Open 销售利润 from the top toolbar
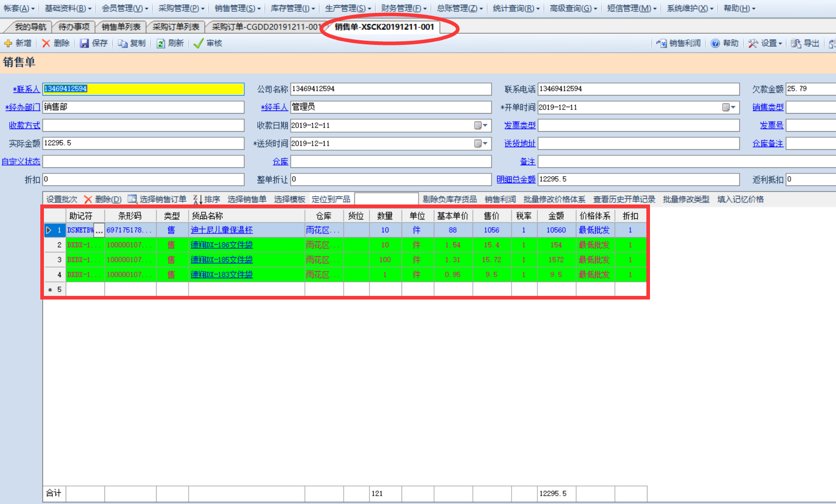The width and height of the screenshot is (836, 504). click(x=678, y=43)
